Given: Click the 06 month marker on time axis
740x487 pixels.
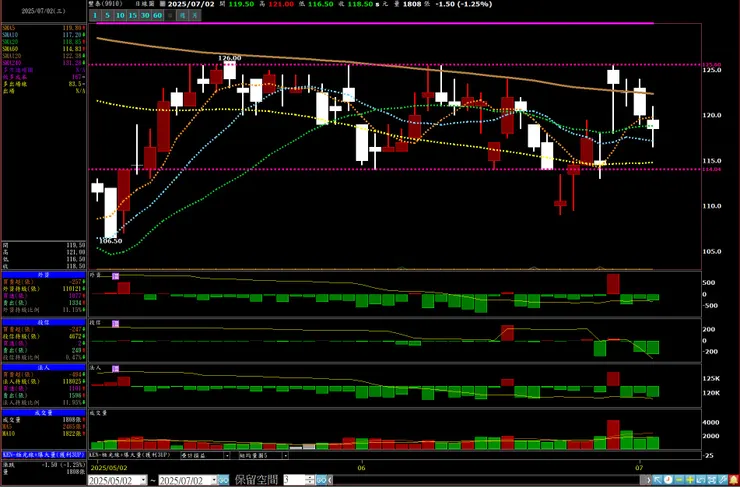Looking at the screenshot, I should (362, 468).
